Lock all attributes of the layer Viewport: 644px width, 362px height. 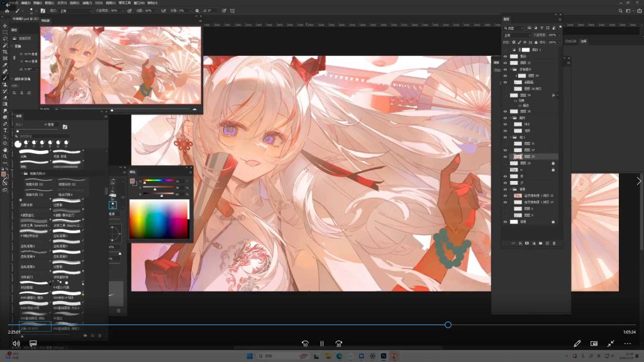pyautogui.click(x=536, y=42)
